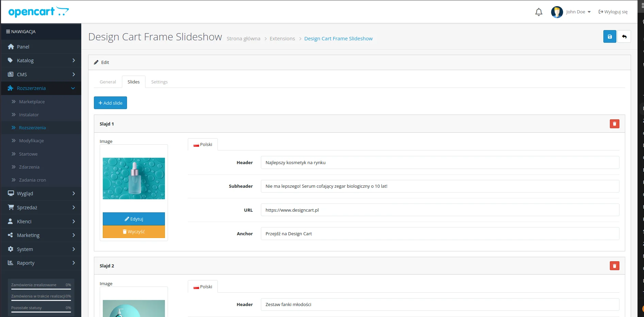The image size is (644, 317).
Task: Switch to the General tab
Action: [x=108, y=82]
